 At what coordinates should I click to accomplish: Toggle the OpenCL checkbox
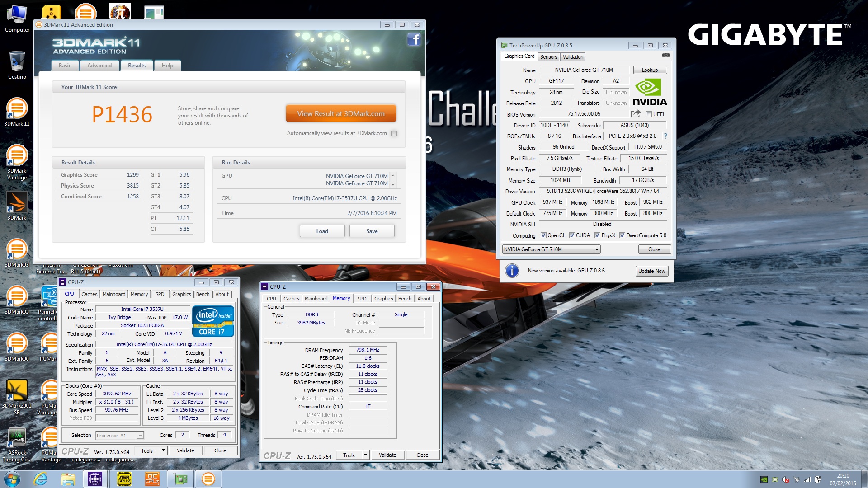click(543, 235)
